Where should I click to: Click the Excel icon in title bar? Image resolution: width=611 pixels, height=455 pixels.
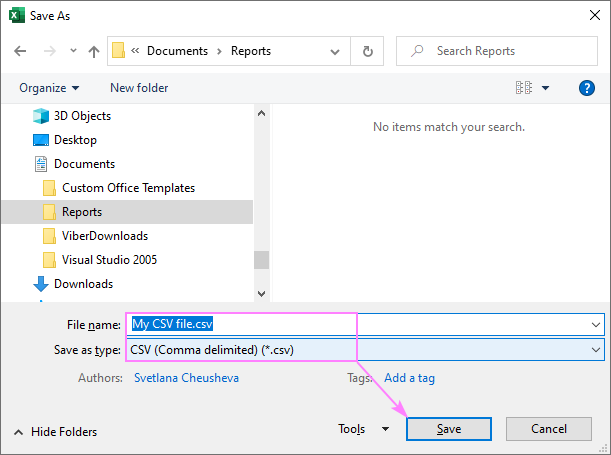(17, 16)
